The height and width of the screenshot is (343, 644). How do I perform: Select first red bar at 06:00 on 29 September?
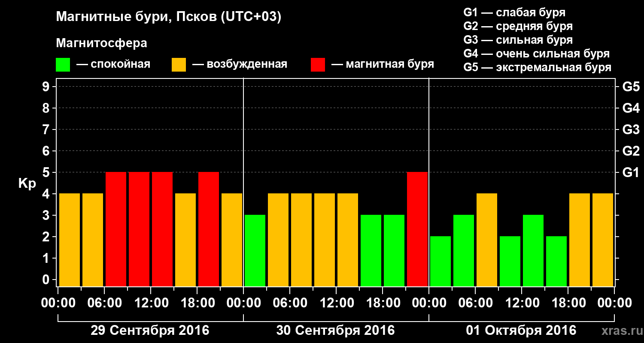click(116, 229)
